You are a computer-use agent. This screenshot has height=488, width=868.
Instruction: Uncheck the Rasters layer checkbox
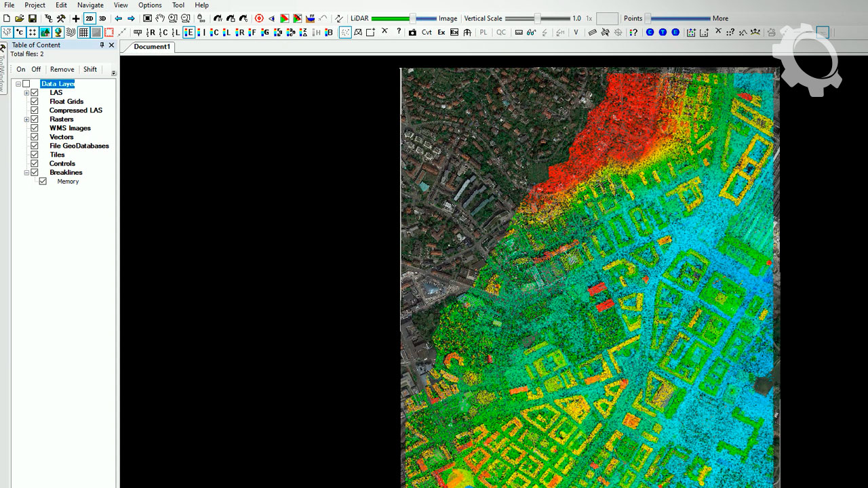click(35, 119)
